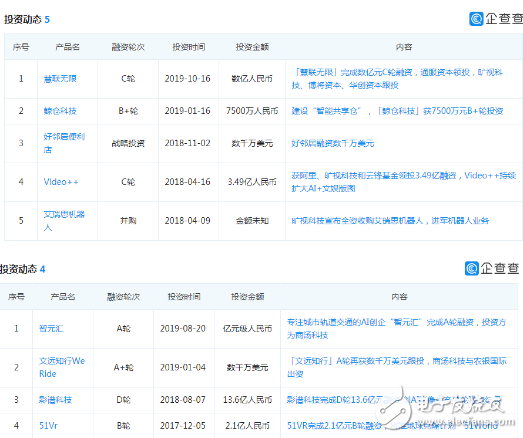523x438 pixels.
Task: Click date cell 2018-04-16
Action: coord(188,182)
